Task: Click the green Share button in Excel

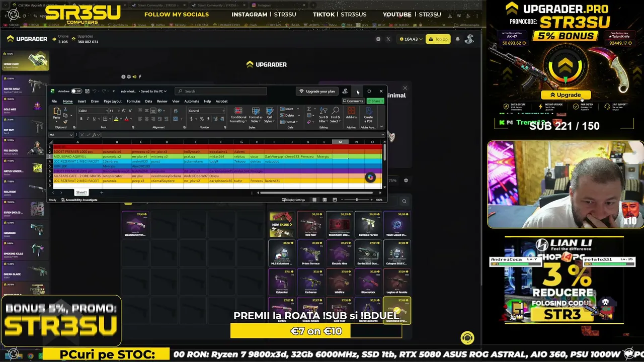Action: pyautogui.click(x=375, y=101)
